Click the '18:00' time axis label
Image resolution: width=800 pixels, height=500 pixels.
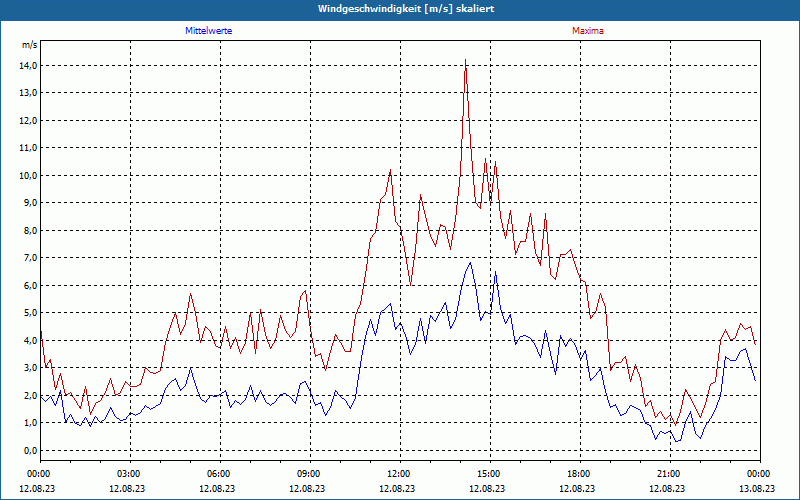581,474
